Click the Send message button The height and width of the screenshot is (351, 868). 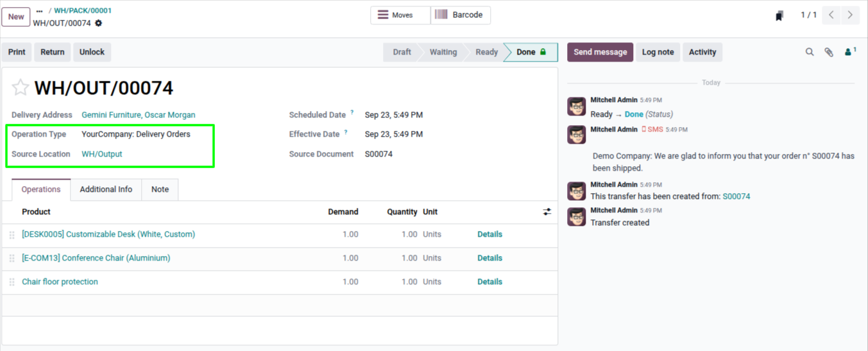coord(600,52)
